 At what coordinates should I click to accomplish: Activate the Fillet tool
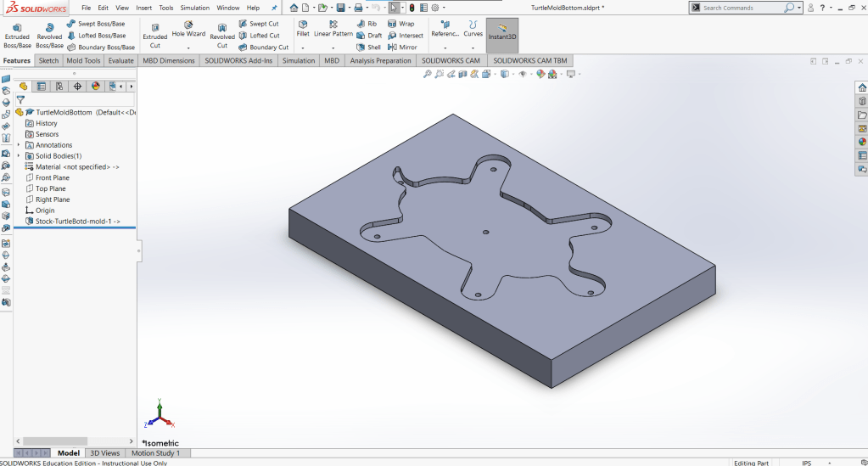click(303, 29)
